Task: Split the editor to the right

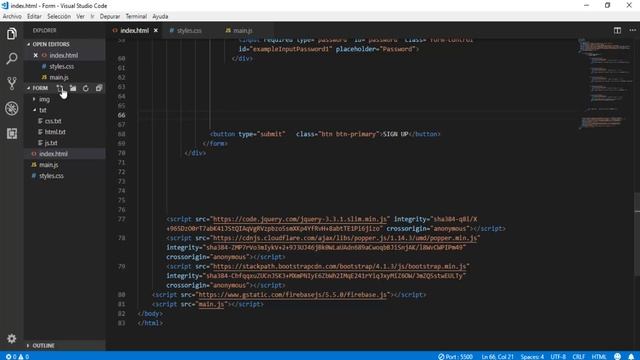Action: (x=617, y=31)
